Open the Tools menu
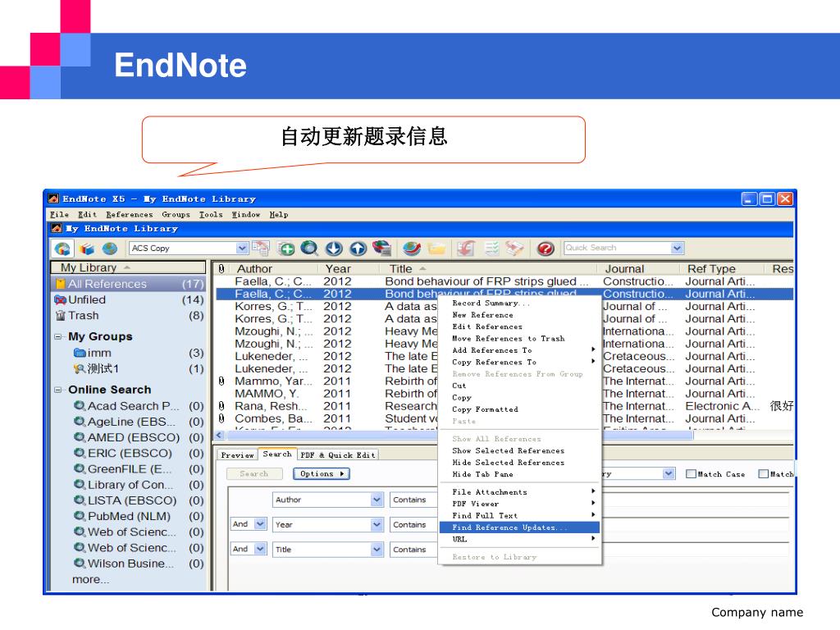The height and width of the screenshot is (630, 840). (x=211, y=215)
